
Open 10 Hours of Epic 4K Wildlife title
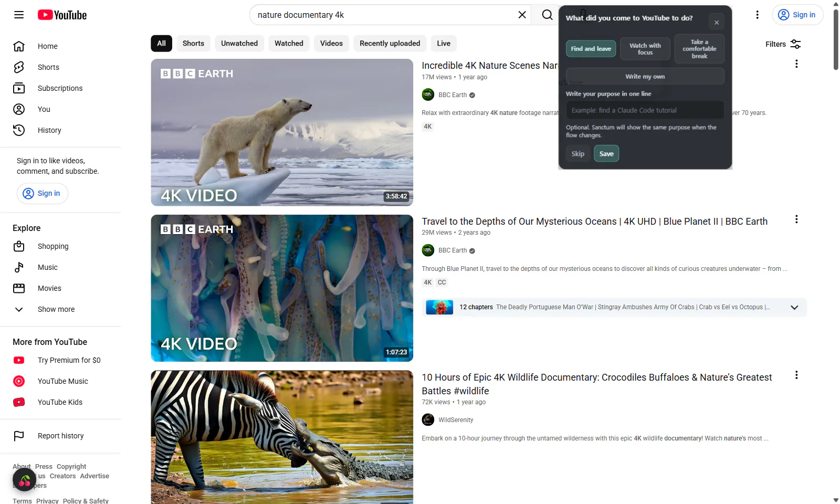click(x=597, y=384)
